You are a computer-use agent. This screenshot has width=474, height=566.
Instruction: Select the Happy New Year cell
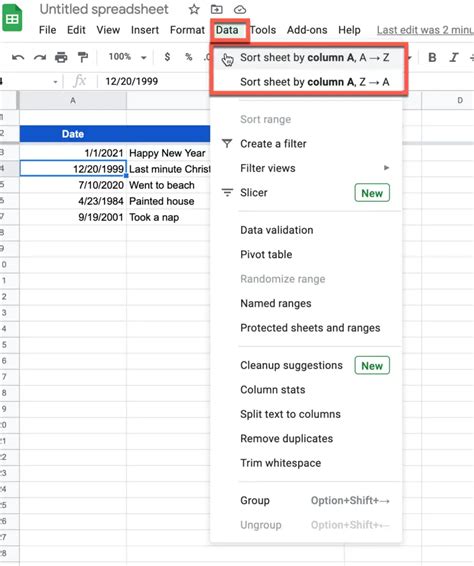[168, 153]
